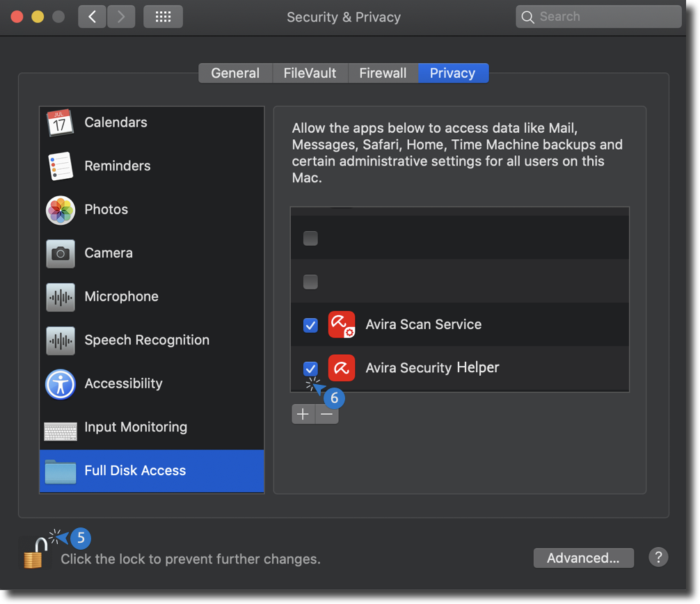Add an app with the plus button
This screenshot has width=700, height=604.
coord(303,414)
